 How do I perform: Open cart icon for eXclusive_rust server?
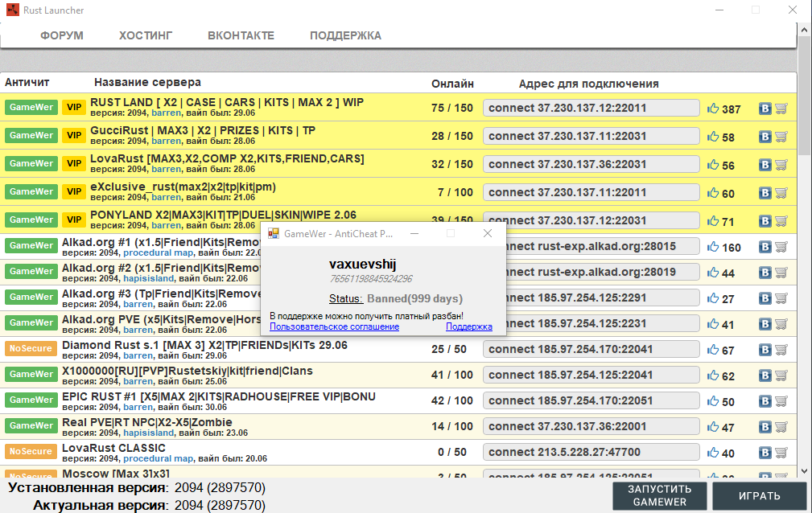point(781,193)
